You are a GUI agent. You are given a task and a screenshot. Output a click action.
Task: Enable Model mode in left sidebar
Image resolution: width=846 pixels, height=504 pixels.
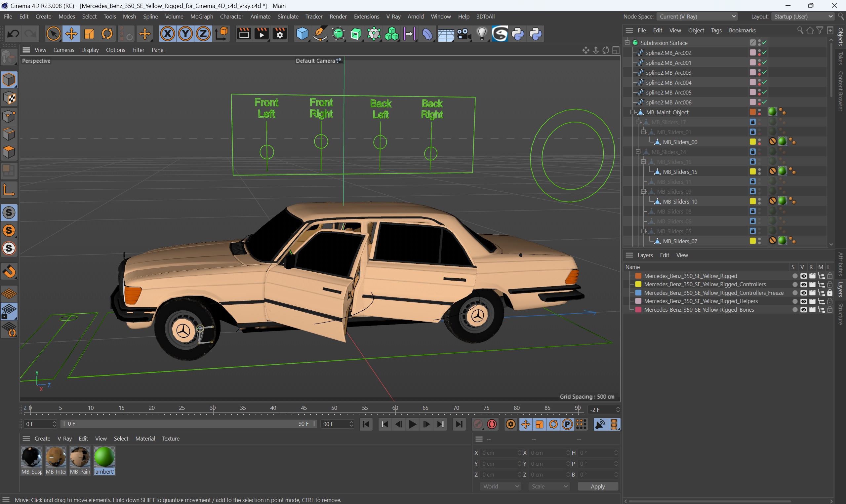[9, 80]
